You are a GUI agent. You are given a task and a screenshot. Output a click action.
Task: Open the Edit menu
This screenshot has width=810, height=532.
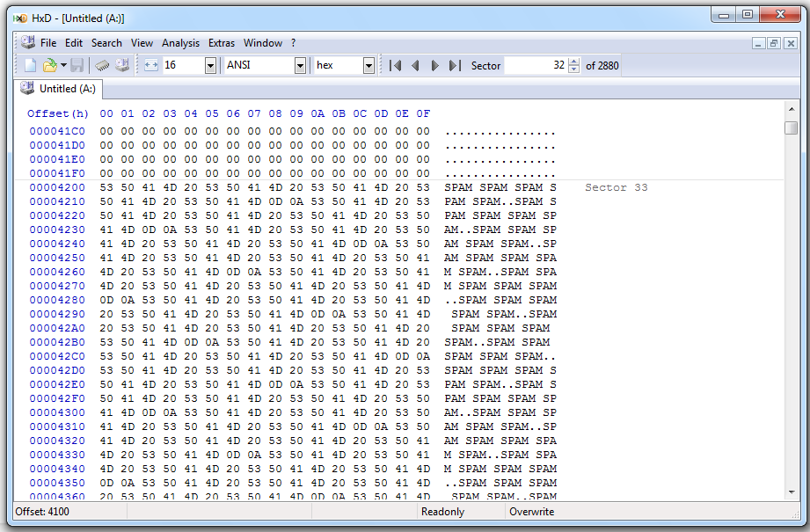pos(74,43)
